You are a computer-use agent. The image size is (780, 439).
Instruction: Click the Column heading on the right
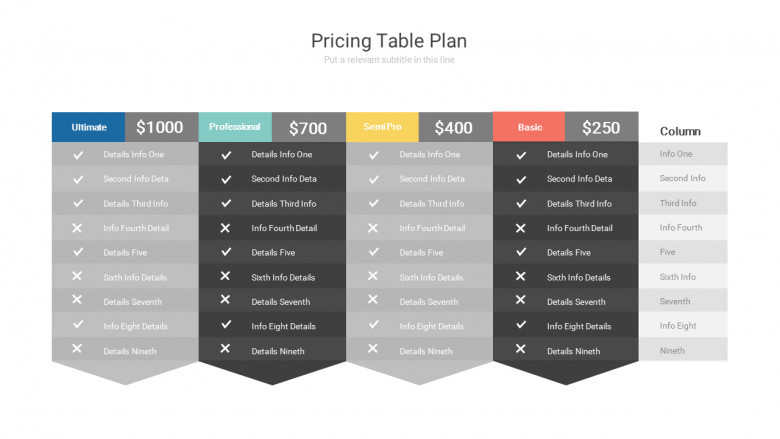(x=680, y=131)
